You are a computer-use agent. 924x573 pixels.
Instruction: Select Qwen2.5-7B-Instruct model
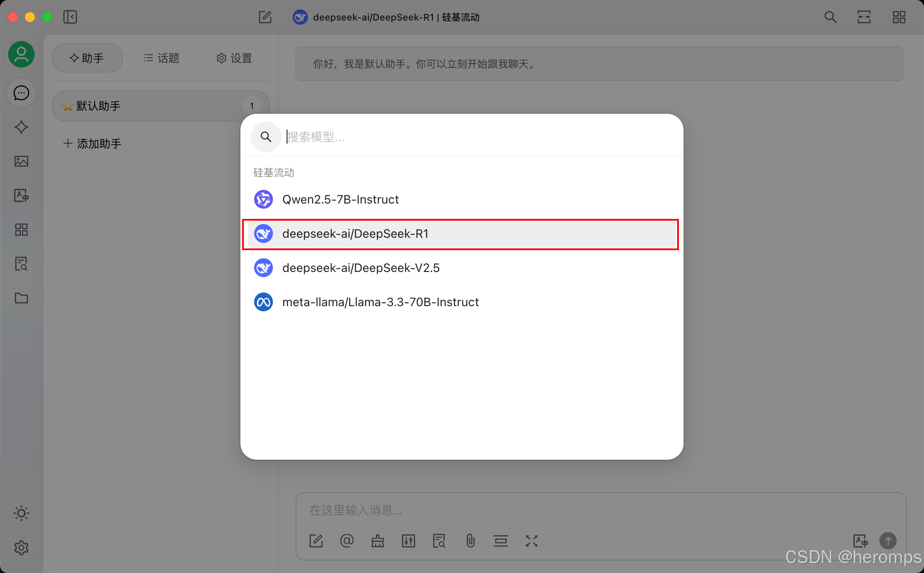point(341,199)
